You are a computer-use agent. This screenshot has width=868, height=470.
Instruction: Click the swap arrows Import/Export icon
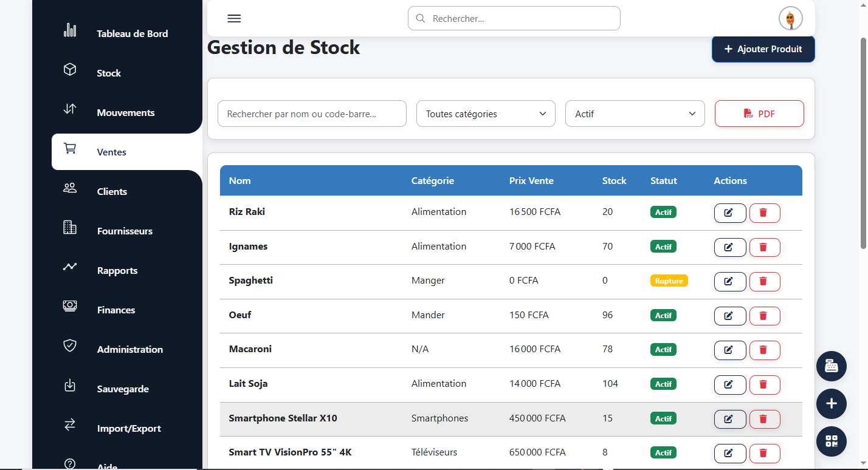point(70,424)
